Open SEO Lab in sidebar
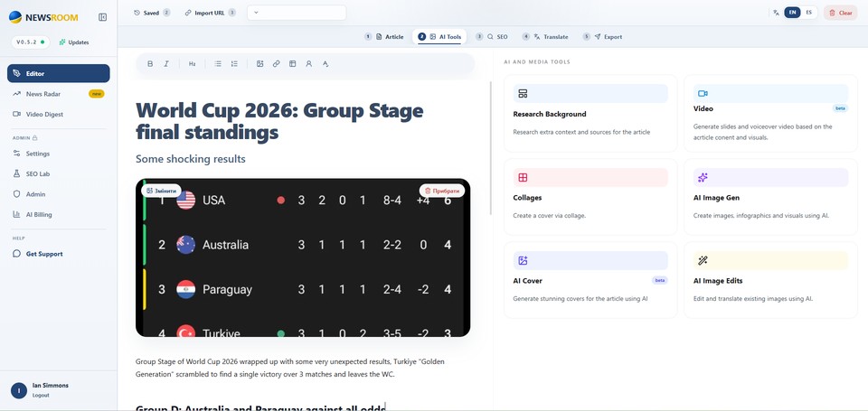 pyautogui.click(x=58, y=173)
